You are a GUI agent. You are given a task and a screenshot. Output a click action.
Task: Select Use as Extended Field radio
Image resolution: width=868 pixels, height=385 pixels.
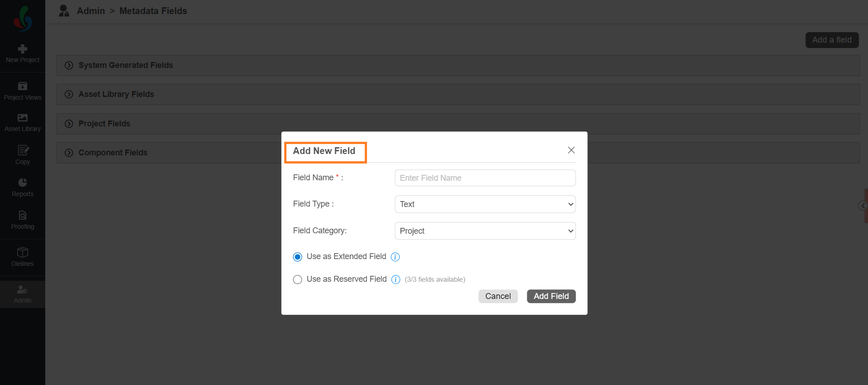297,257
